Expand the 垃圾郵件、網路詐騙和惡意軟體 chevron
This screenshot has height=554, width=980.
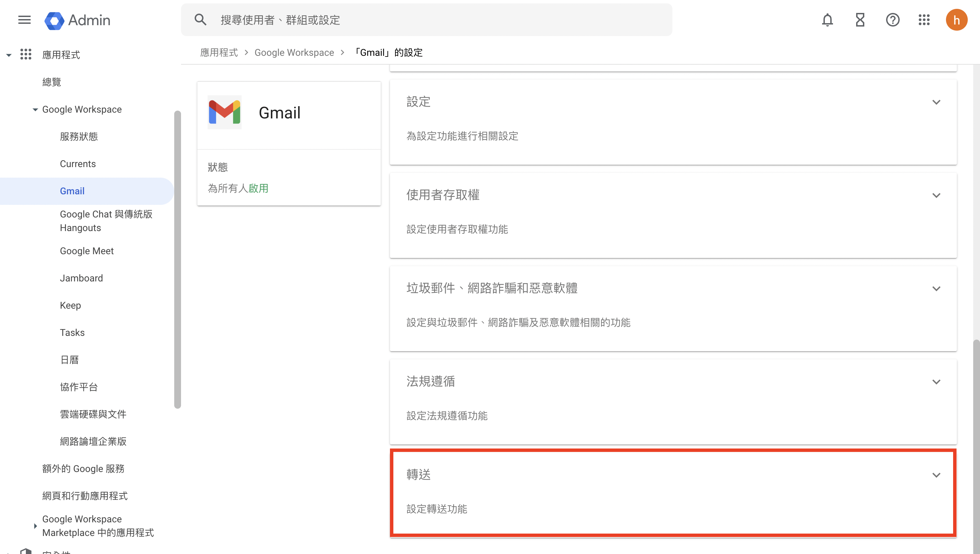(936, 289)
